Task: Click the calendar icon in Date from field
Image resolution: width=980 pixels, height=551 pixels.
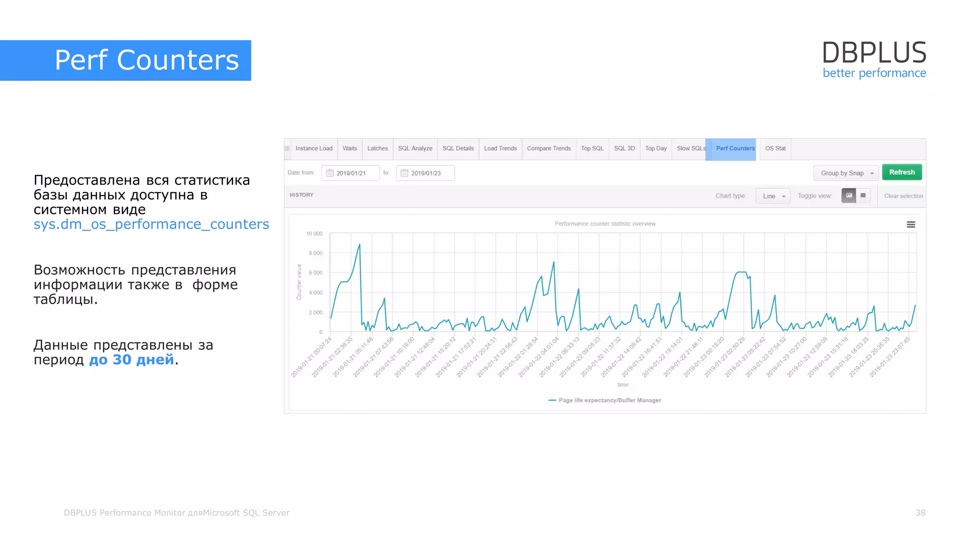Action: point(330,173)
